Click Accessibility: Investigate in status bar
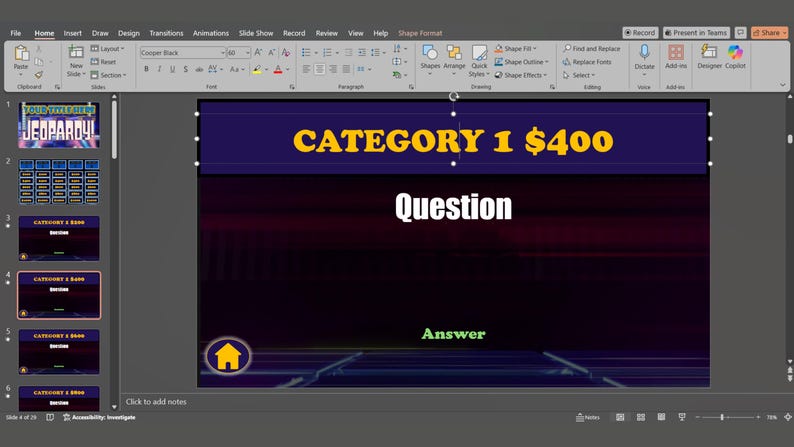The width and height of the screenshot is (794, 447). pyautogui.click(x=99, y=417)
